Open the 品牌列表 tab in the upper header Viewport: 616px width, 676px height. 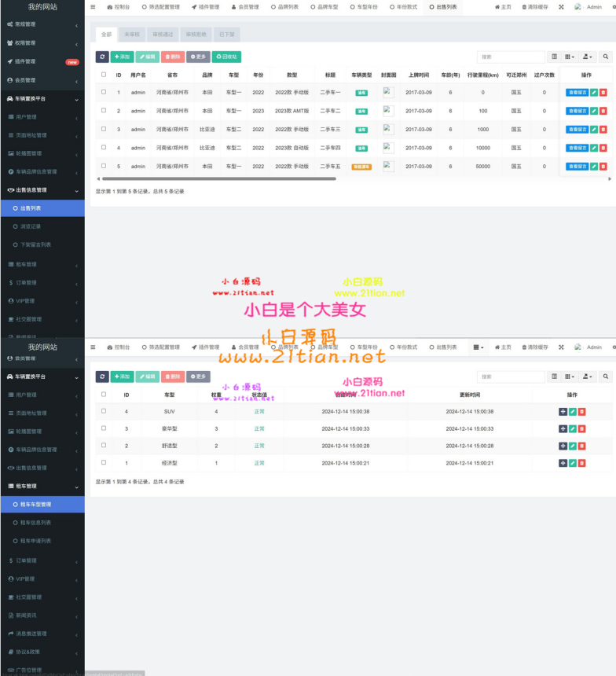(x=284, y=7)
